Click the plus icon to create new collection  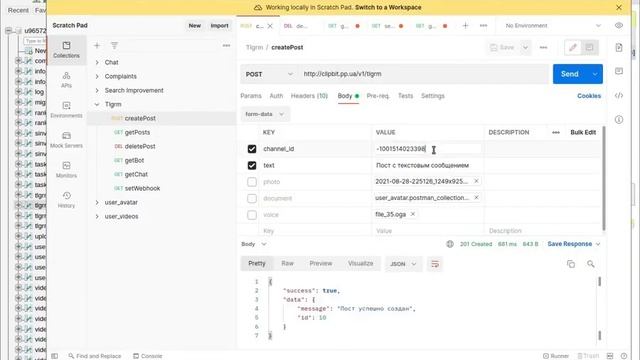click(97, 46)
